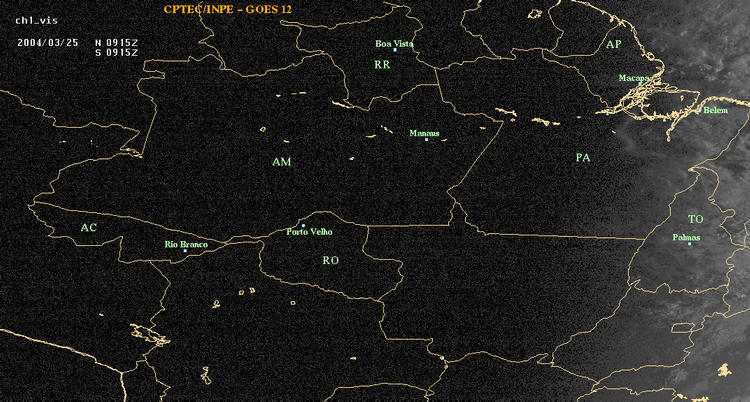This screenshot has width=750, height=402.
Task: Click the Palmas city label
Action: (x=686, y=237)
